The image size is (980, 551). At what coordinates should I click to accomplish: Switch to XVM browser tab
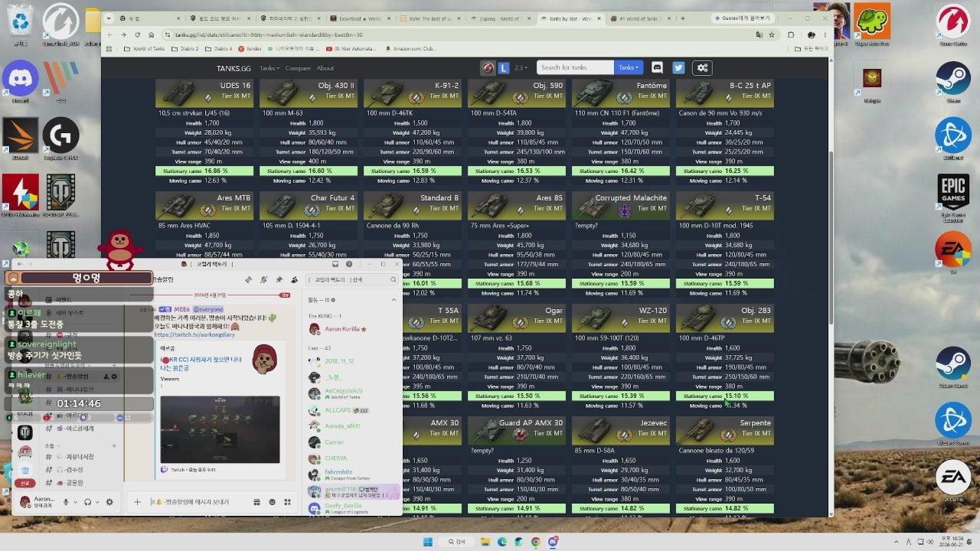click(x=429, y=18)
